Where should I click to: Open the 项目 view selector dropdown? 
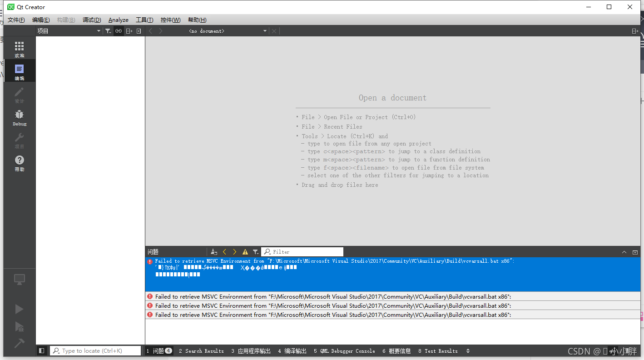click(x=69, y=31)
